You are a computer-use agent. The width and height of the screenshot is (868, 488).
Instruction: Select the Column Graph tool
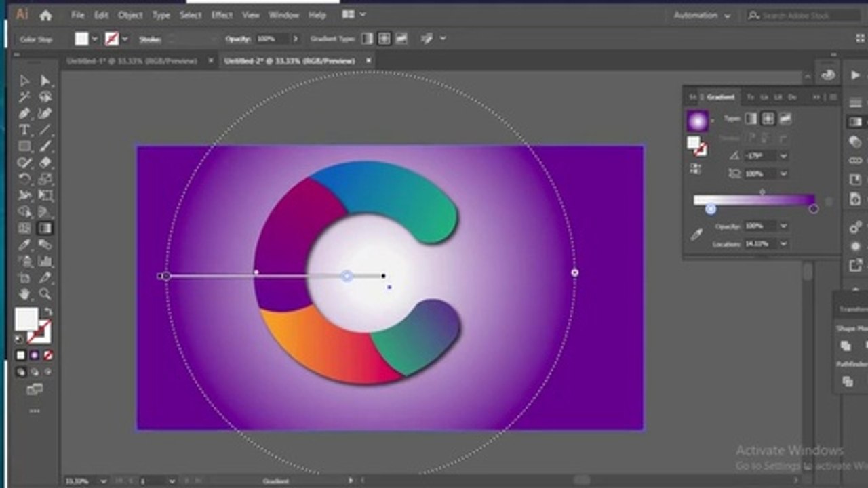[x=45, y=261]
